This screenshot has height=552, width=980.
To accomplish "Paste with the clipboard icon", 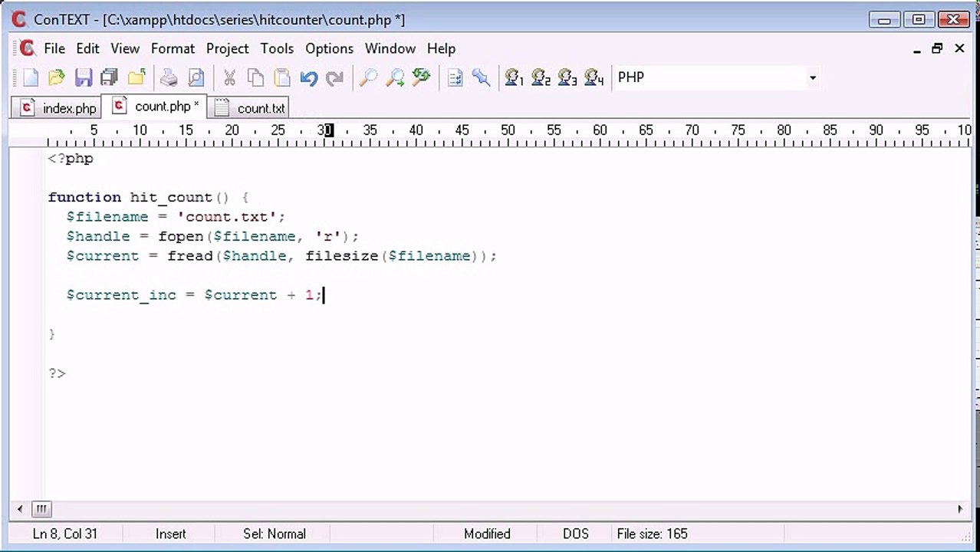I will pyautogui.click(x=282, y=77).
